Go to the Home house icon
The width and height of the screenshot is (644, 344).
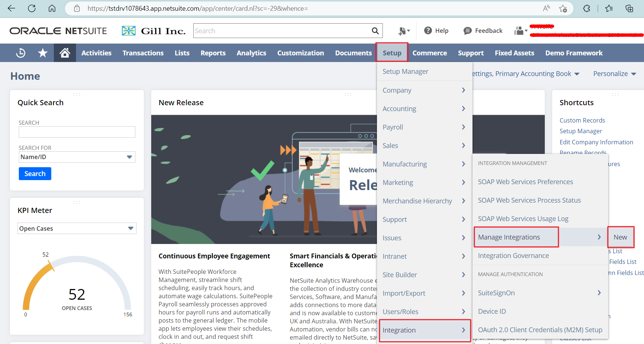(65, 53)
